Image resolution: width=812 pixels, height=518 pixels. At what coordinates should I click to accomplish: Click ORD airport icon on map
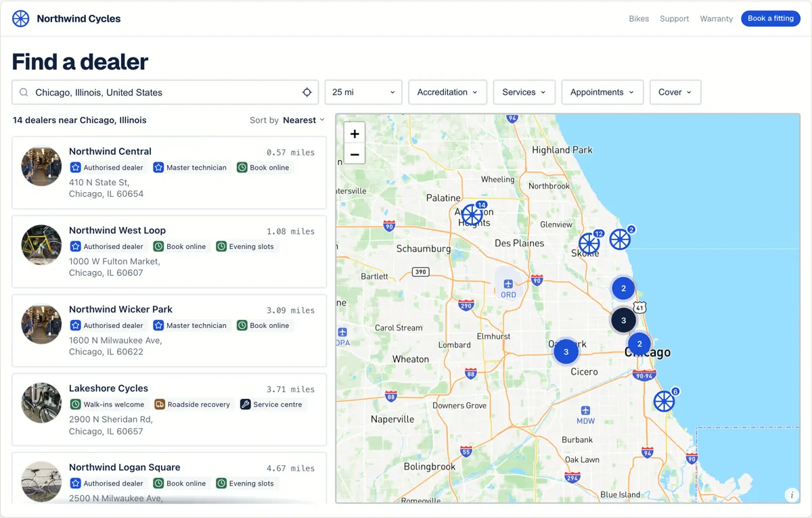(508, 283)
